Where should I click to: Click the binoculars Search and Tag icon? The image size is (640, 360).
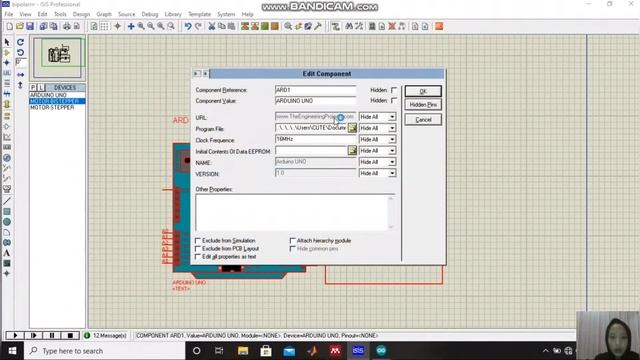[x=349, y=27]
